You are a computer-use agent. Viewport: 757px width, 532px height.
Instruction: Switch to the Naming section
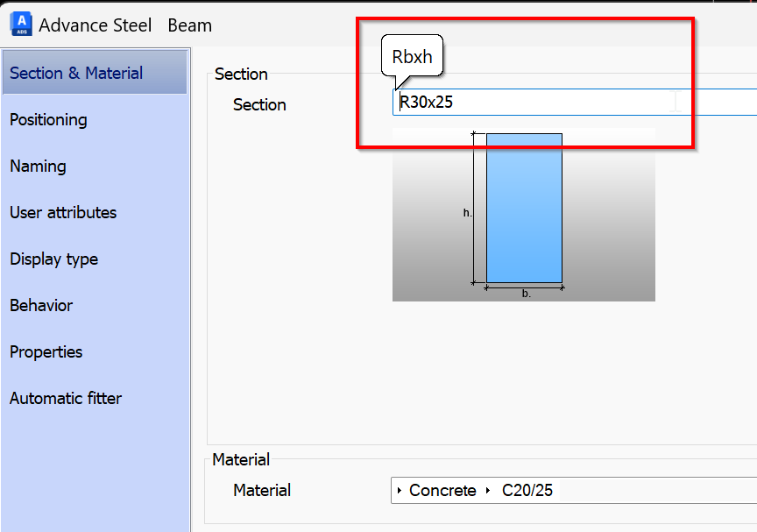pos(36,167)
